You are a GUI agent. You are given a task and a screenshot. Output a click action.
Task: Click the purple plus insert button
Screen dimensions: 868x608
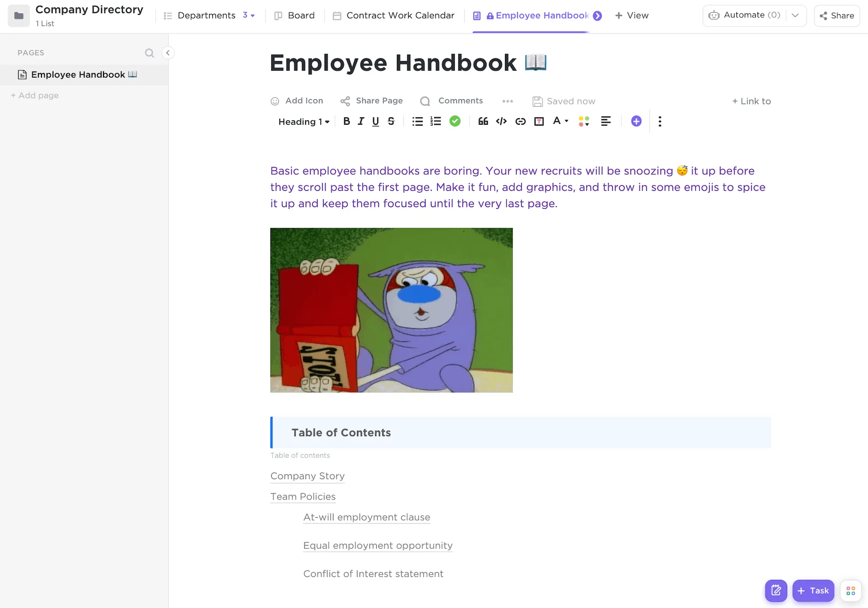pyautogui.click(x=636, y=121)
